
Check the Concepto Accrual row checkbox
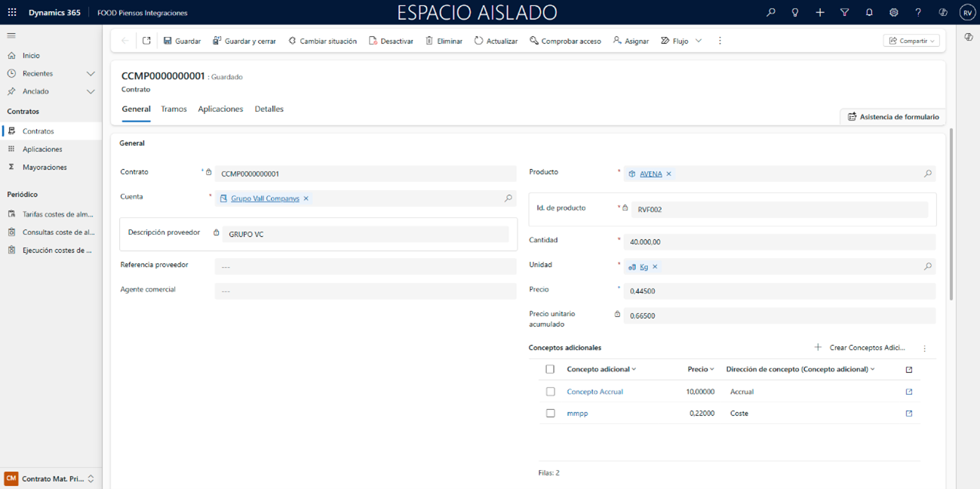click(550, 392)
